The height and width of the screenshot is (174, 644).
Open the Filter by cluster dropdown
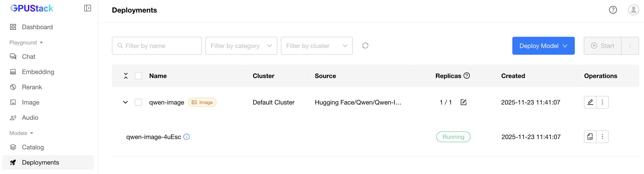317,46
